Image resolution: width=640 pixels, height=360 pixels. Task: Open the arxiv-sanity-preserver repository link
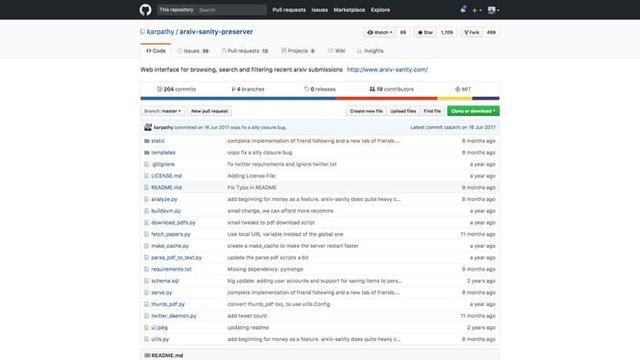216,31
